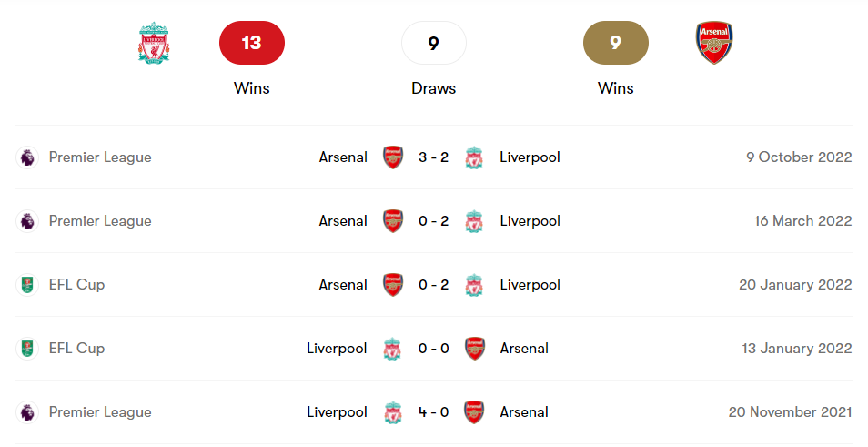Click Liverpool's red 13 wins badge
The height and width of the screenshot is (447, 868).
coord(252,43)
